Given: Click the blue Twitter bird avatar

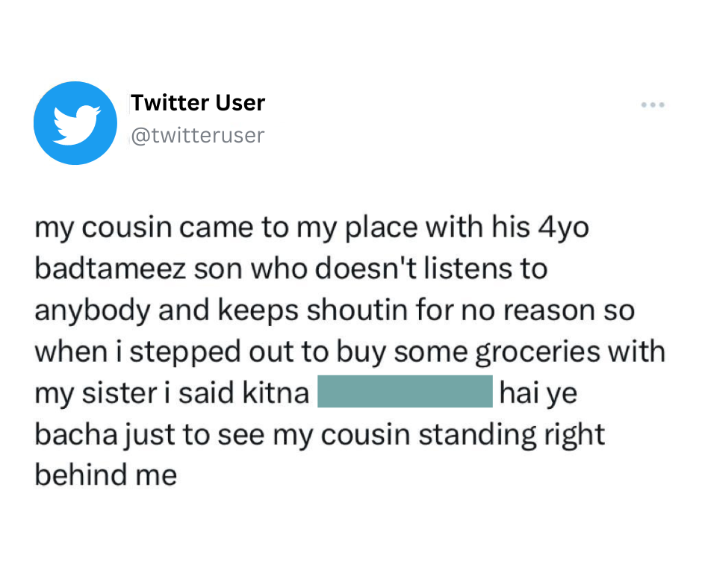Looking at the screenshot, I should point(75,123).
